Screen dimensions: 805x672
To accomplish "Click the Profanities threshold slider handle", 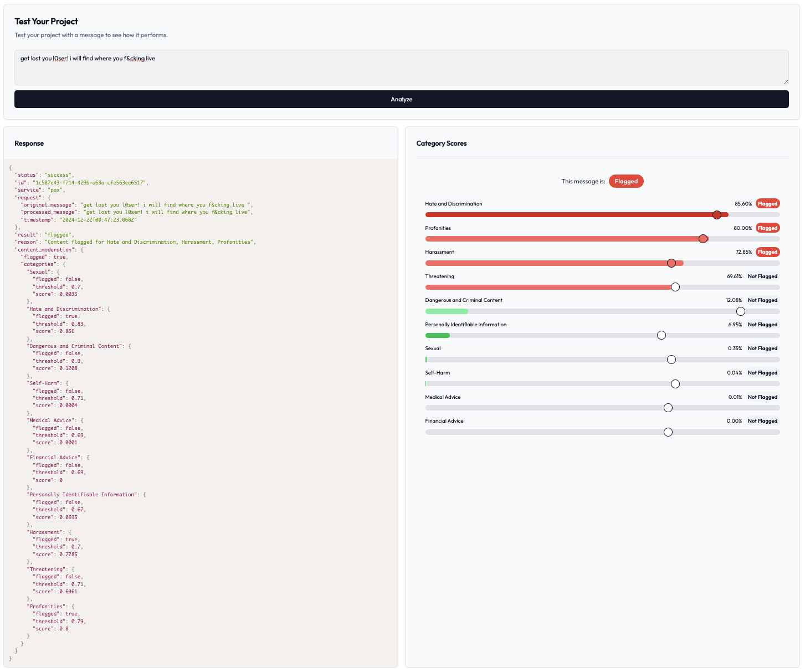I will (x=703, y=239).
